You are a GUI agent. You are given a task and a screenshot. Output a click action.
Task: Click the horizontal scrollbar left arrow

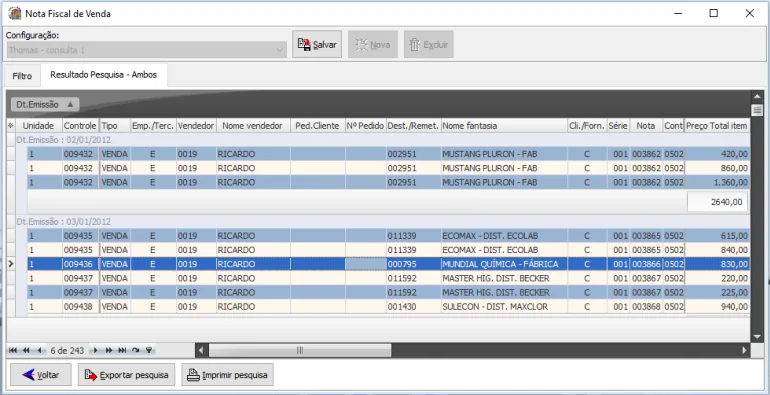[x=200, y=350]
